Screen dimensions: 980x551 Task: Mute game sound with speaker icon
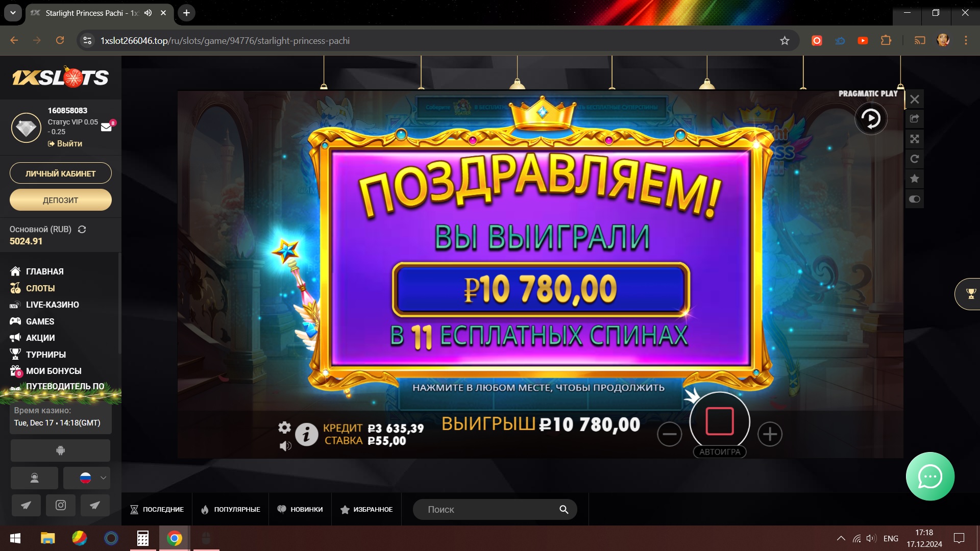[285, 446]
